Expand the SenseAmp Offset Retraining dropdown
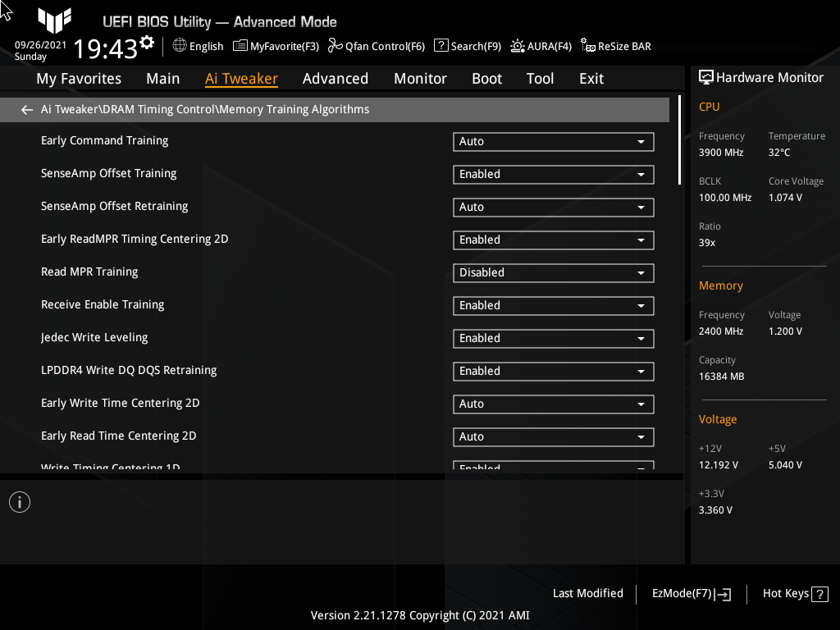 [x=553, y=207]
